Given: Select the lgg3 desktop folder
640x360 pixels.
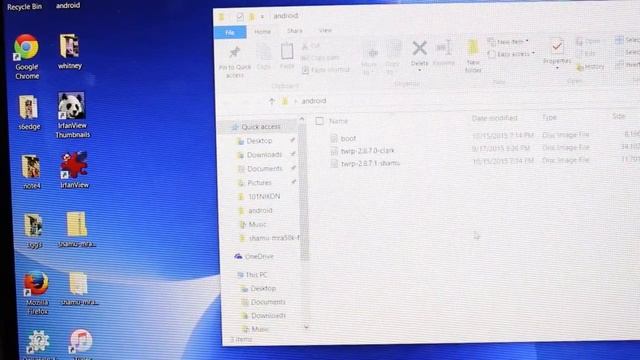Looking at the screenshot, I should (34, 231).
